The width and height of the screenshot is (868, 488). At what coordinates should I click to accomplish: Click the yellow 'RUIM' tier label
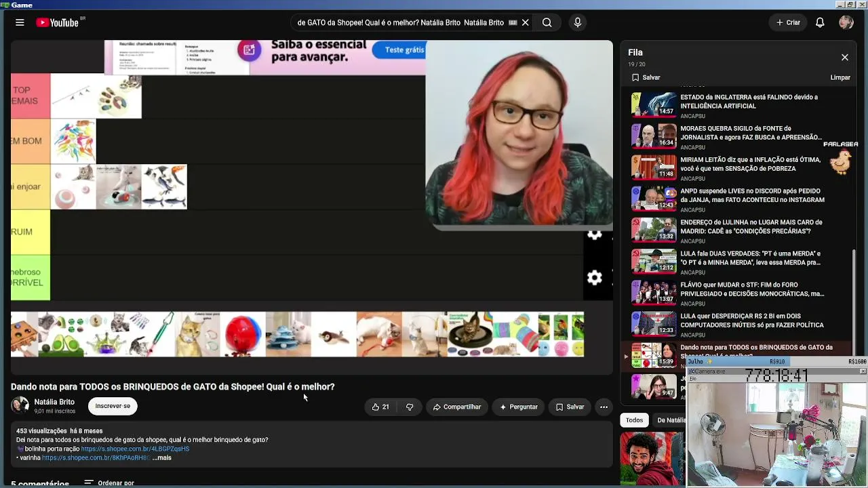pos(31,232)
